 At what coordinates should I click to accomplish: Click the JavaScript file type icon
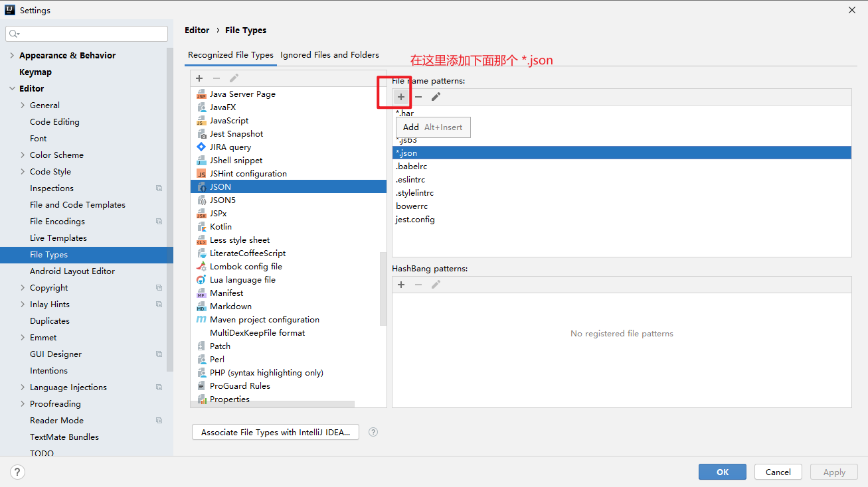pyautogui.click(x=201, y=121)
